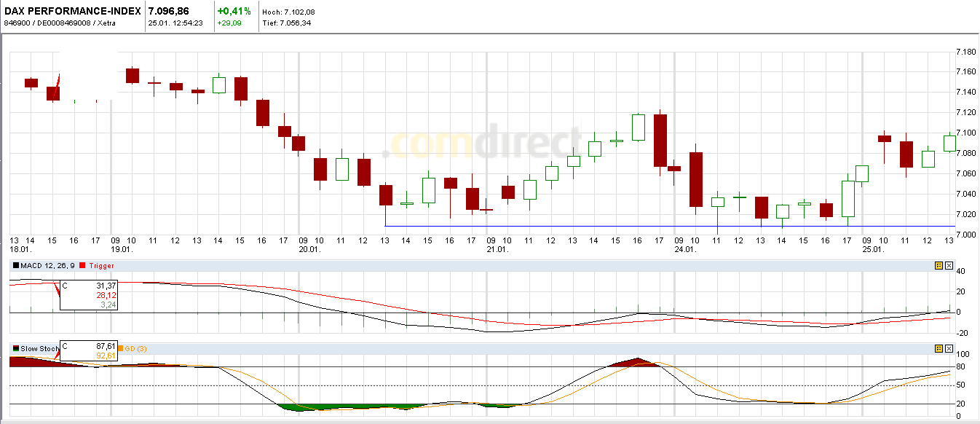Image resolution: width=980 pixels, height=424 pixels.
Task: Click the orange GD (3) legend marker
Action: [x=121, y=348]
